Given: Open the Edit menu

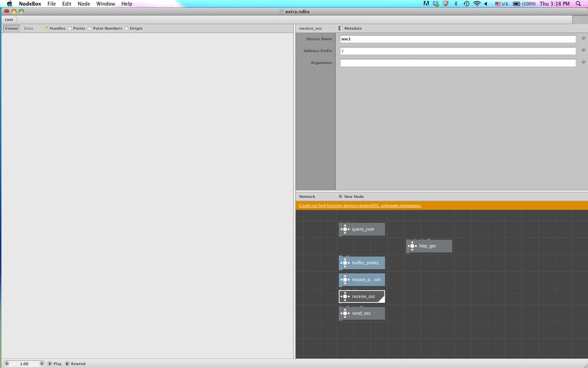Looking at the screenshot, I should [66, 4].
